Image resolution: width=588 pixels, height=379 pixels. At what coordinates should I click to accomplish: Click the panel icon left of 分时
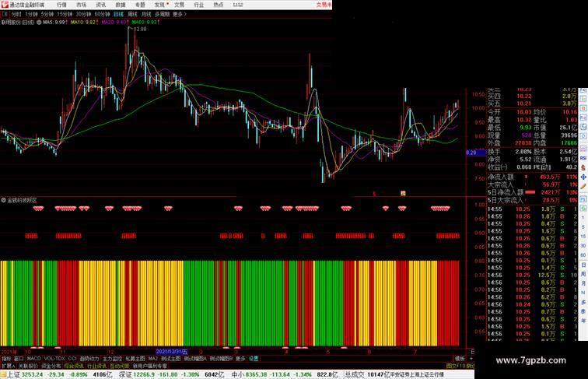tap(5, 14)
